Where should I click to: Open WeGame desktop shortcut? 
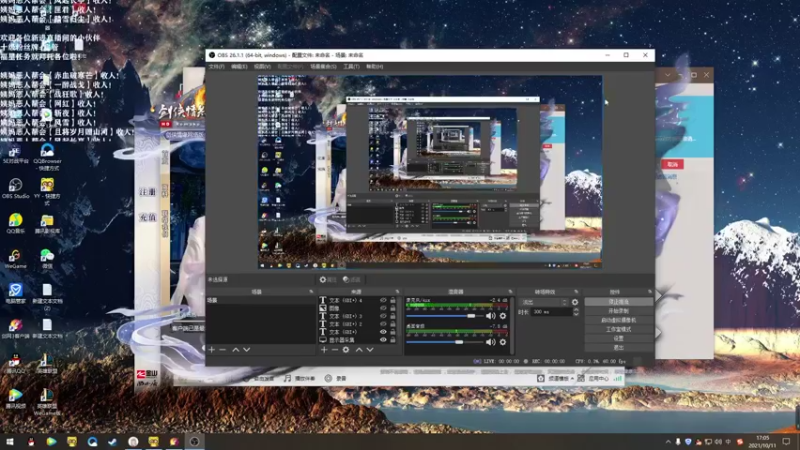(x=15, y=259)
